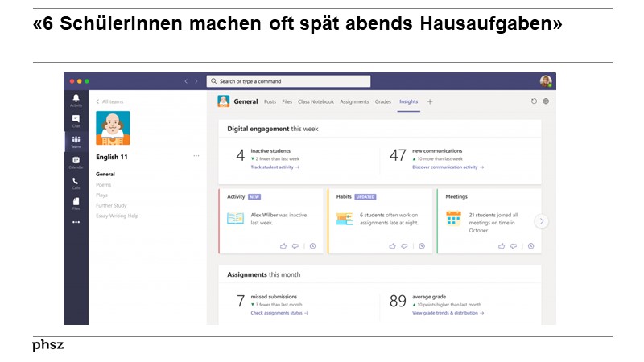This screenshot has width=644, height=362.
Task: Open View grade trends & distribution link
Action: tap(448, 313)
